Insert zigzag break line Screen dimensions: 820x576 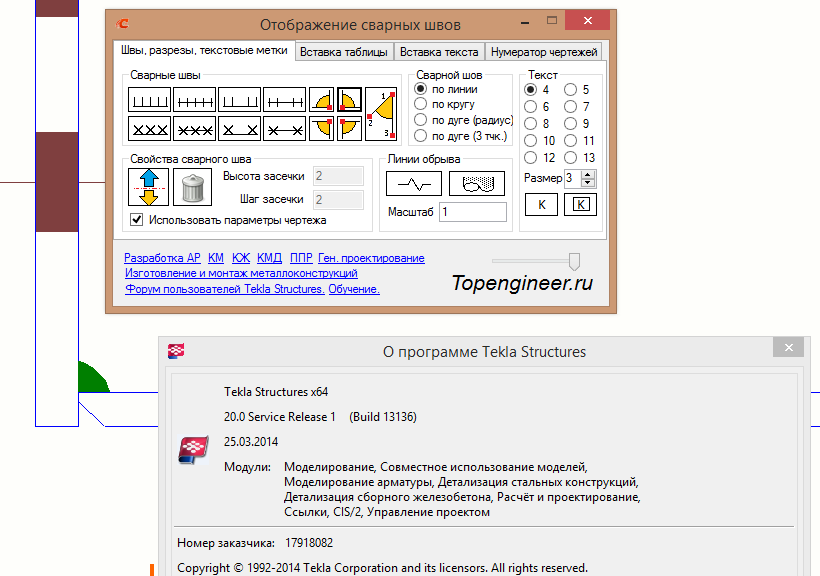414,184
